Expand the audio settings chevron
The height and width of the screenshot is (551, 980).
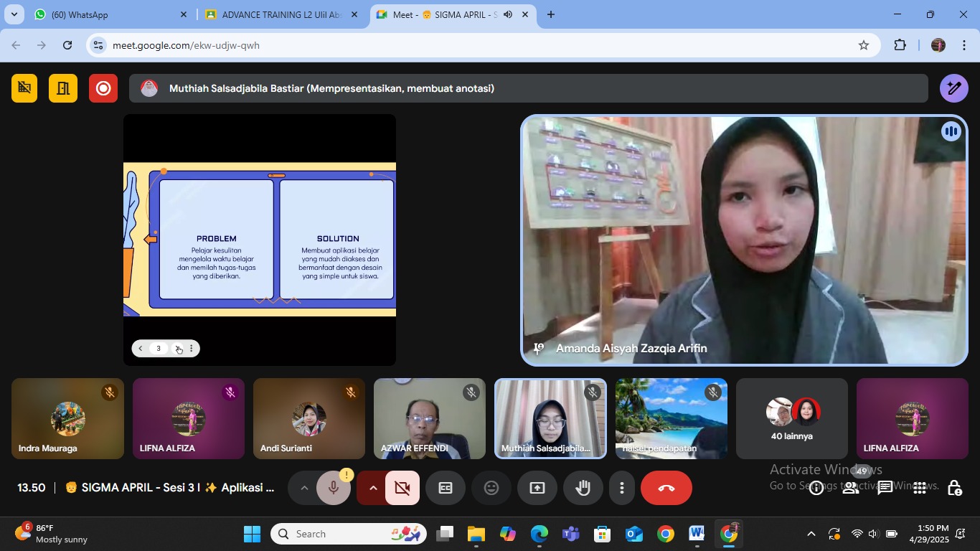(304, 488)
